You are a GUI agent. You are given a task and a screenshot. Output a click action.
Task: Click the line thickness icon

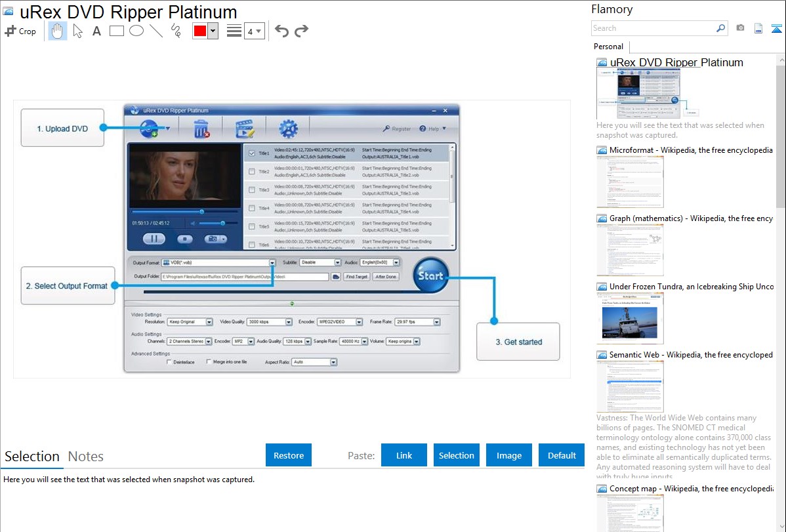coord(234,31)
